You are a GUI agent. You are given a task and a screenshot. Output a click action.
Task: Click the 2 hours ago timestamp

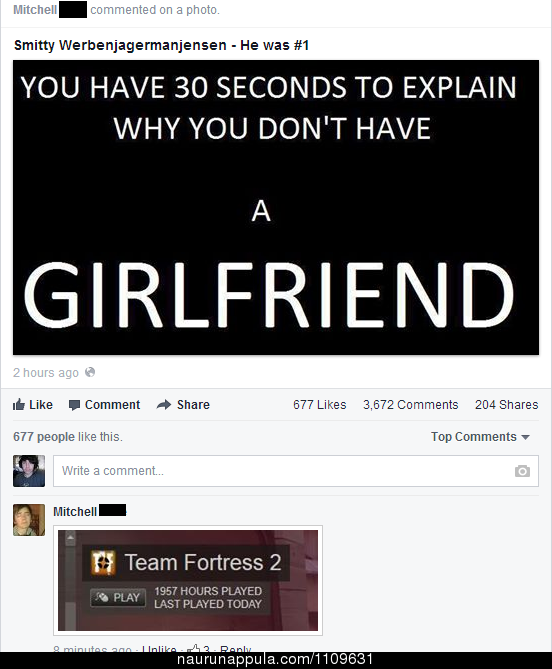coord(46,372)
